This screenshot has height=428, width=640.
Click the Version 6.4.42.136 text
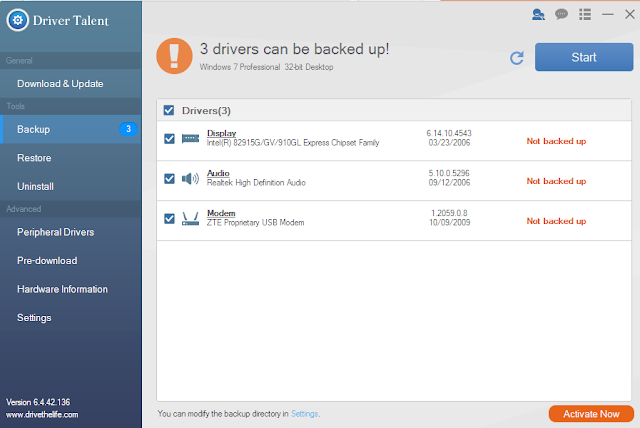tap(38, 402)
